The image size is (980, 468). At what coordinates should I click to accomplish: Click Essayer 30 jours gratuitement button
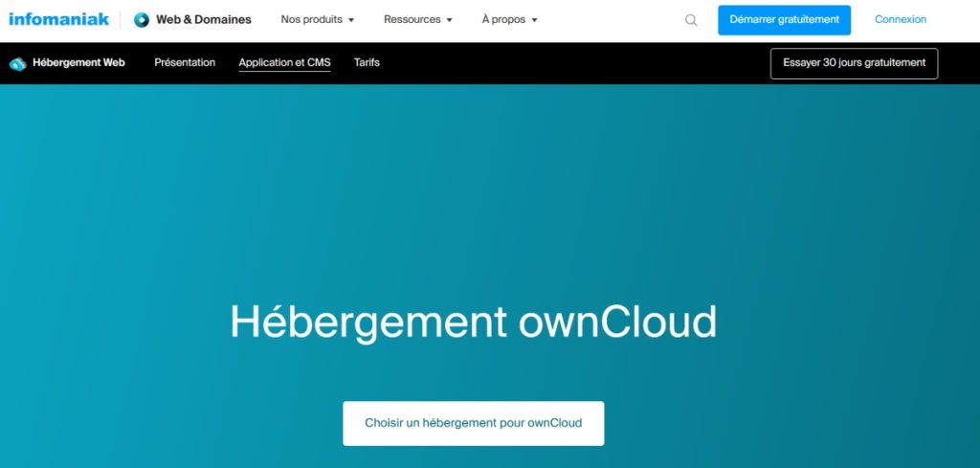coord(855,63)
